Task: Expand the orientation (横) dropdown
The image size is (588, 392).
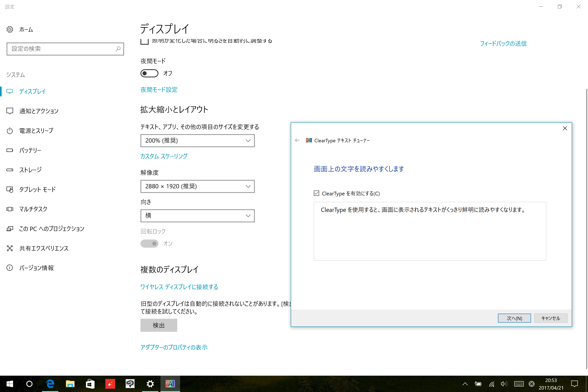Action: point(197,216)
